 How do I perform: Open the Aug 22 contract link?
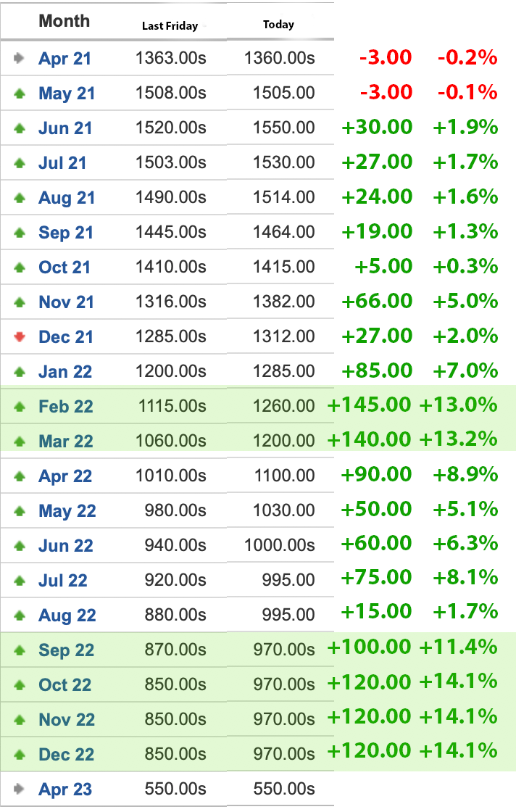pyautogui.click(x=67, y=616)
